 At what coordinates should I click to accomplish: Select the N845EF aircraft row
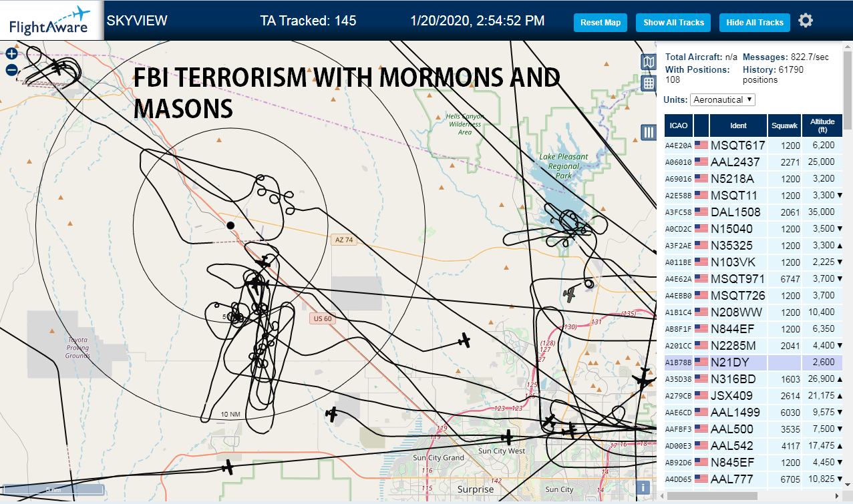click(753, 462)
